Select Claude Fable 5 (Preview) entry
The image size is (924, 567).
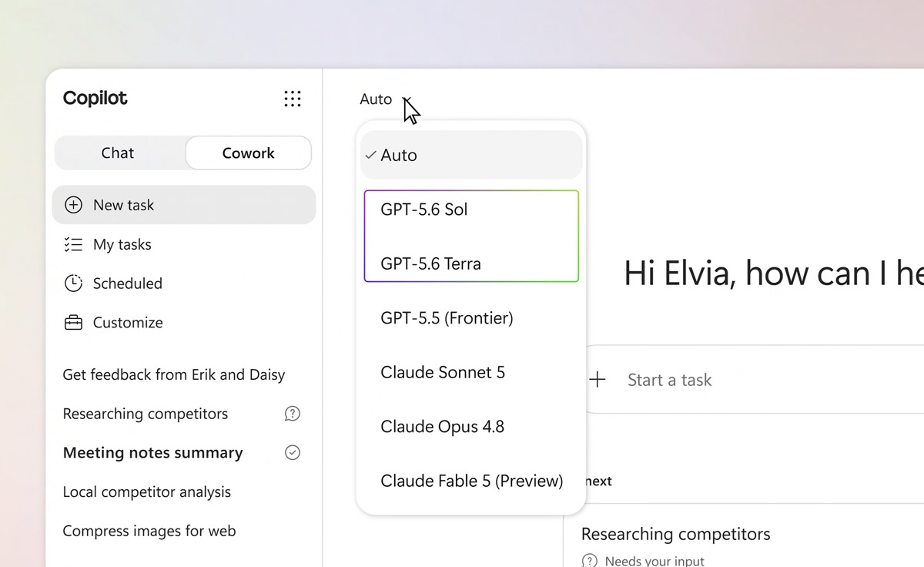click(471, 481)
